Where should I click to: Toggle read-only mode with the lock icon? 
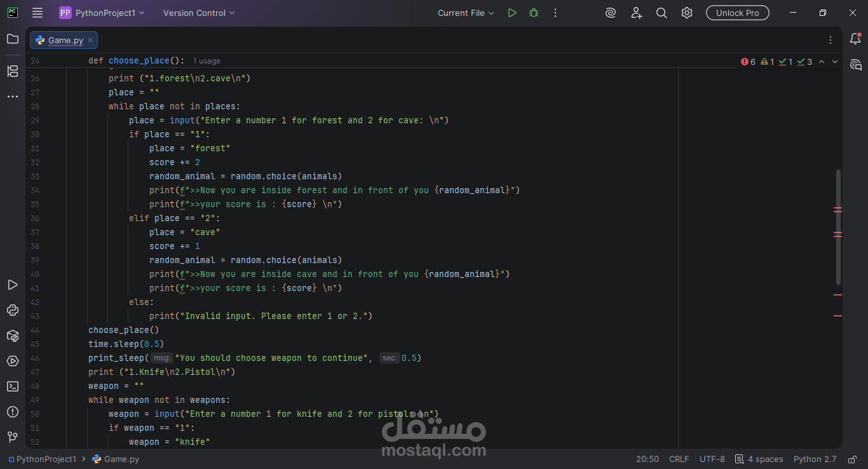click(x=851, y=459)
